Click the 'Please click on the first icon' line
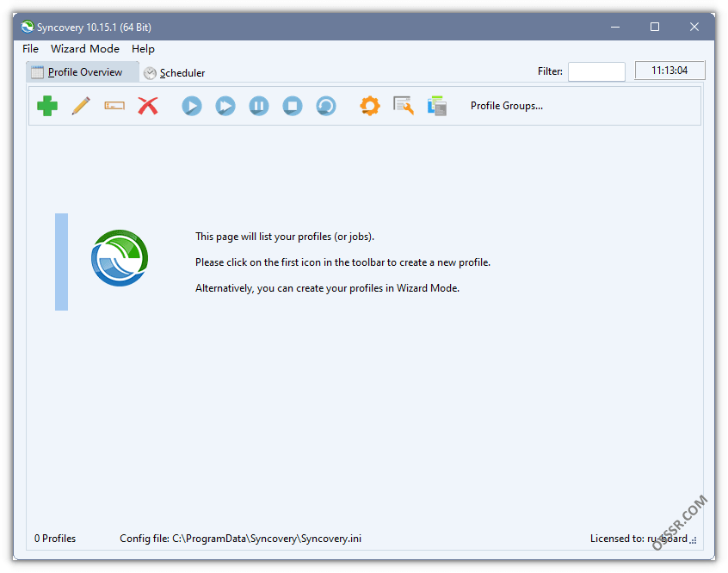 click(342, 262)
